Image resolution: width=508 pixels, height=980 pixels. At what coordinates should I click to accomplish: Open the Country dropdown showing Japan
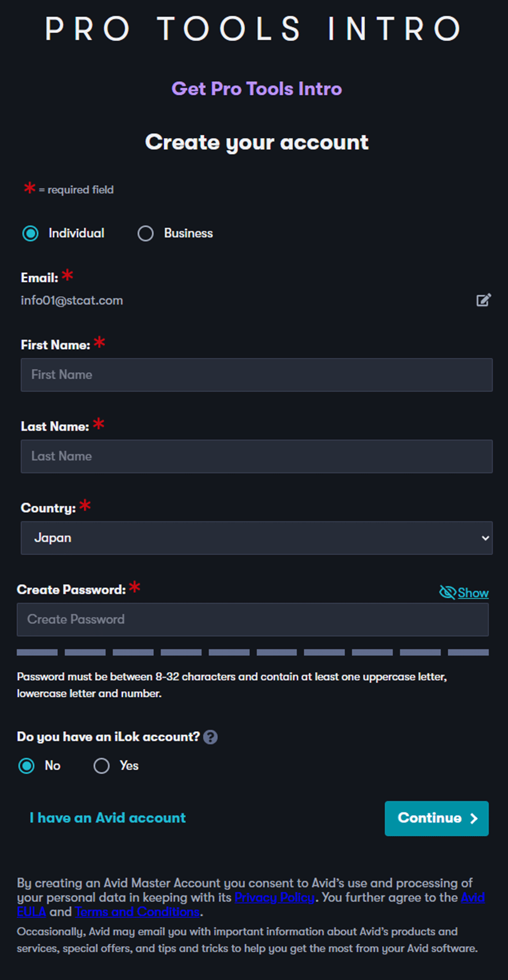point(256,538)
